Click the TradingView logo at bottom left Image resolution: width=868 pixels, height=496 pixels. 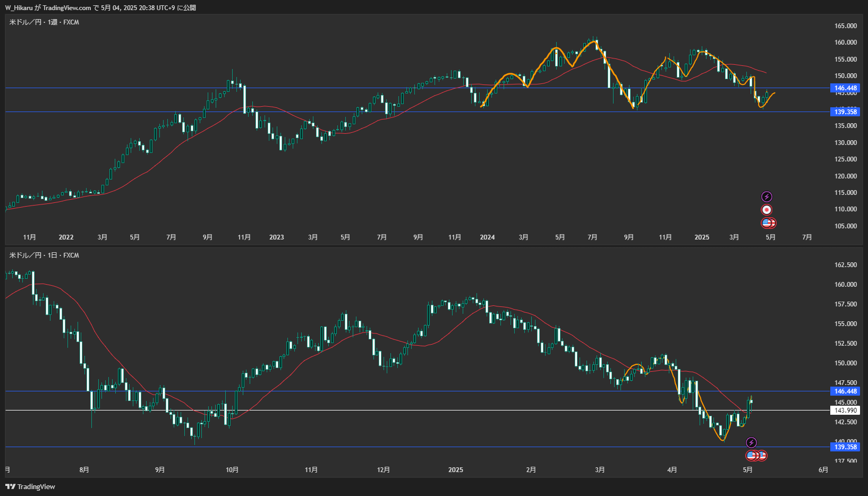click(30, 486)
